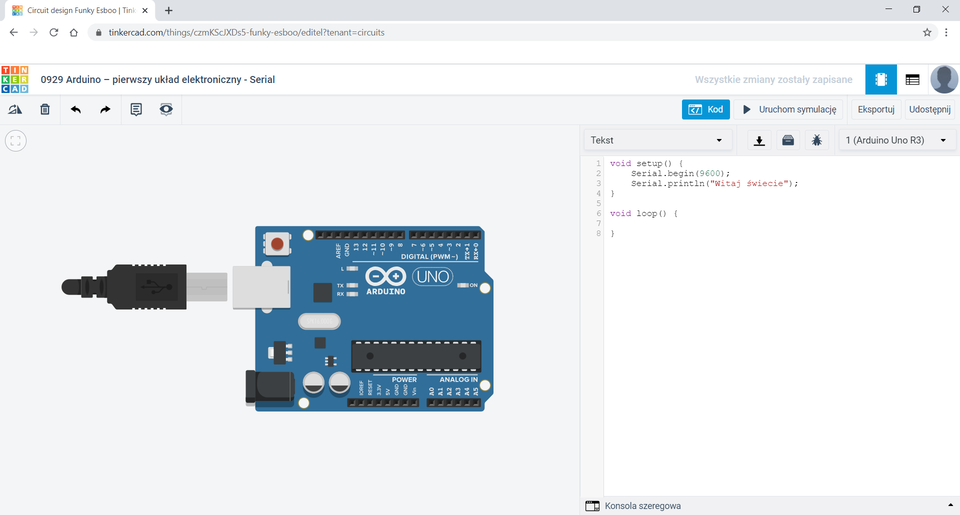
Task: Open the debugger bug icon
Action: (x=817, y=141)
